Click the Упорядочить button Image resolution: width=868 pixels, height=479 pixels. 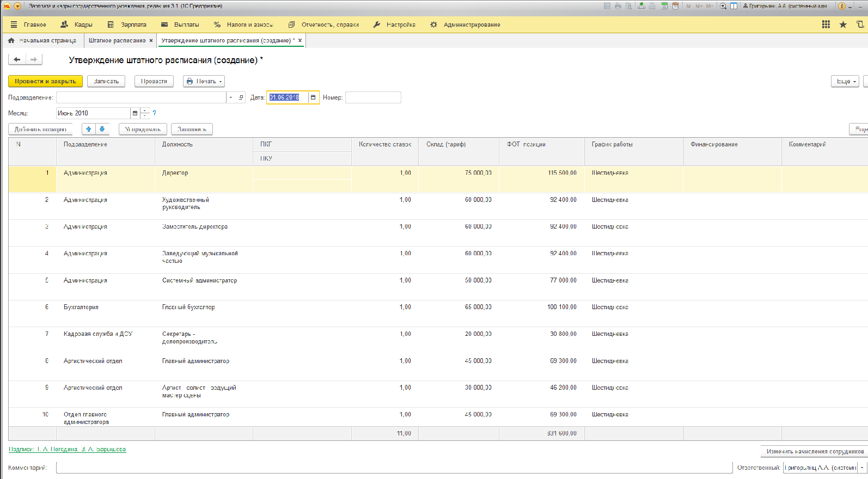(x=143, y=129)
